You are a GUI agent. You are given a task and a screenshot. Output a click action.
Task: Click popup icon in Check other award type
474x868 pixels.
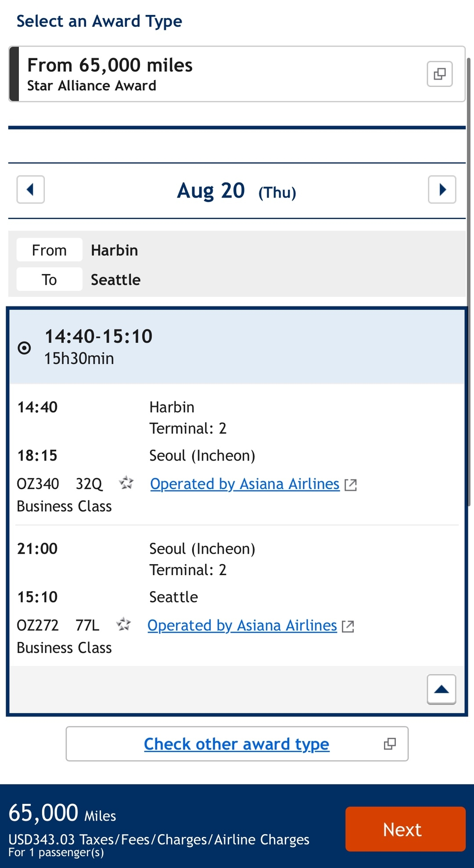tap(390, 744)
